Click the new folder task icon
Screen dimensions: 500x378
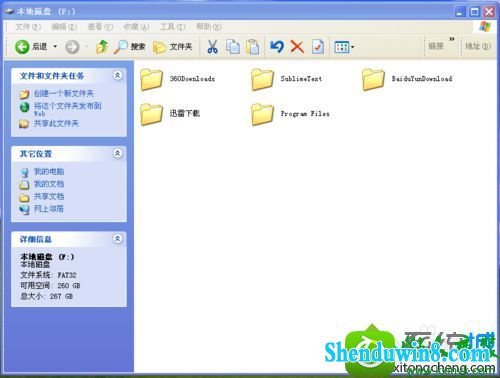[24, 94]
